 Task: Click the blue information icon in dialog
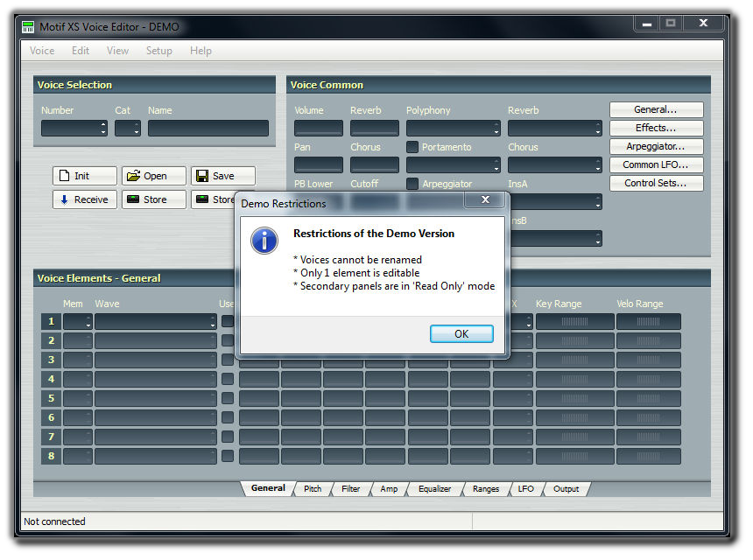click(x=264, y=241)
